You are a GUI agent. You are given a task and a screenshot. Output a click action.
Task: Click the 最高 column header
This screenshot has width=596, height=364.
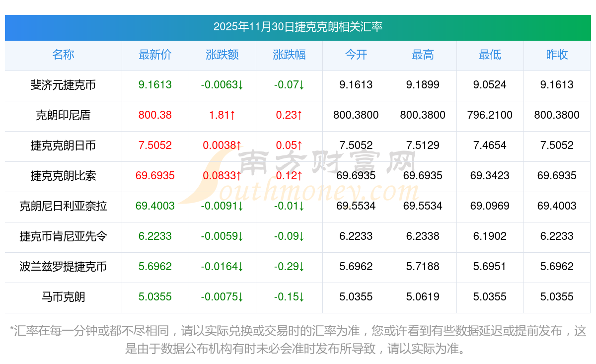pyautogui.click(x=423, y=55)
